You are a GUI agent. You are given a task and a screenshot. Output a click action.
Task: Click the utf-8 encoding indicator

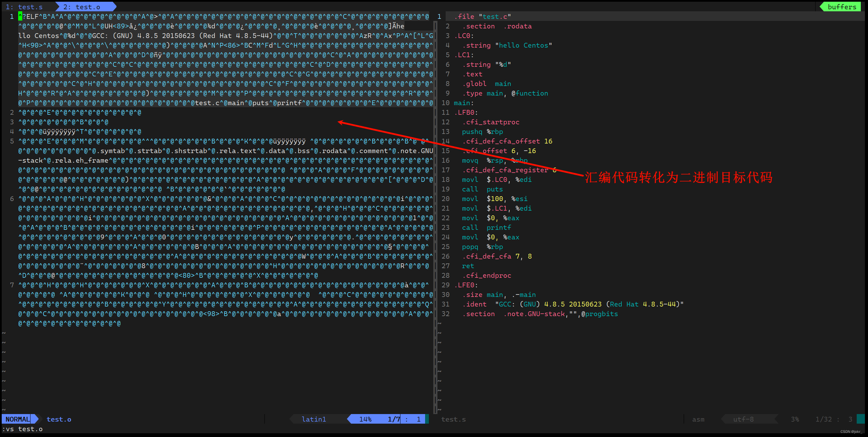(x=743, y=419)
